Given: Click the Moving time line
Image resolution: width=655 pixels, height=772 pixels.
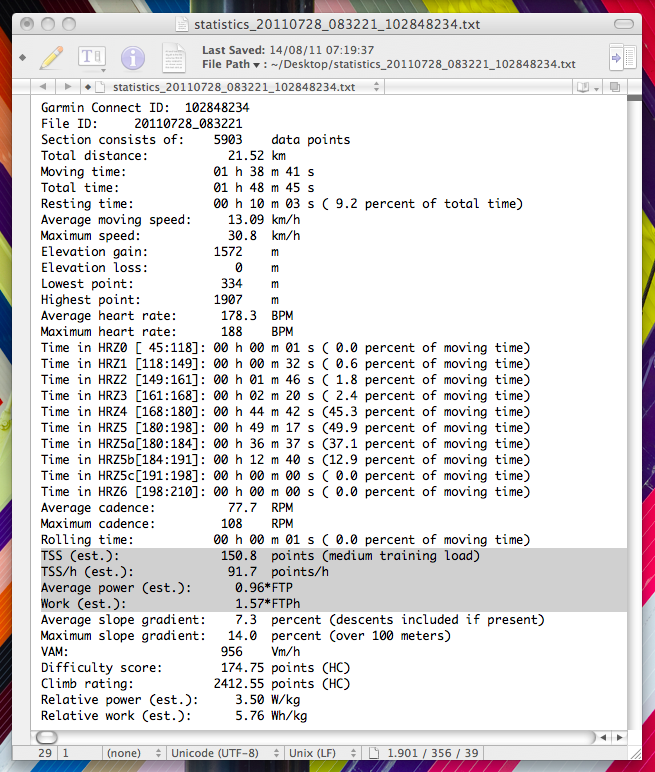Looking at the screenshot, I should point(177,171).
